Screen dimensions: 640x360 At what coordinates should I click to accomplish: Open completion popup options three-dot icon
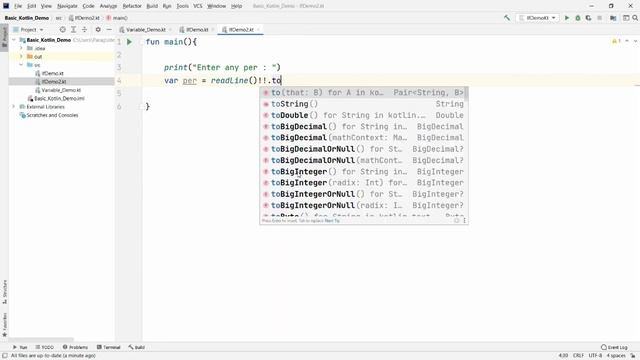(464, 220)
